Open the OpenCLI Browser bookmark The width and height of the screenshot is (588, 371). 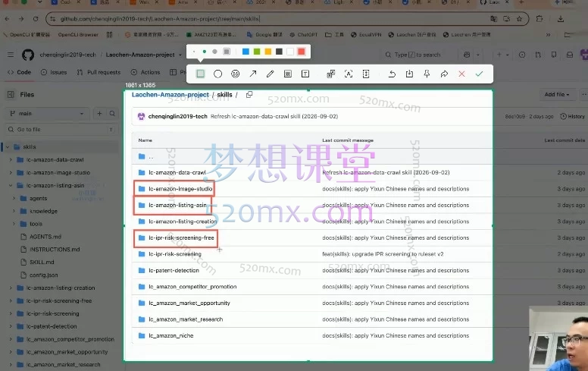[x=78, y=35]
